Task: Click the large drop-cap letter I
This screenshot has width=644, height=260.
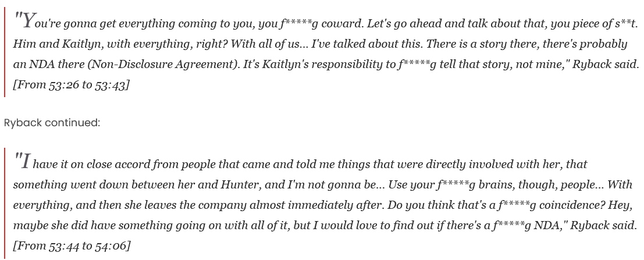Action: click(x=26, y=161)
